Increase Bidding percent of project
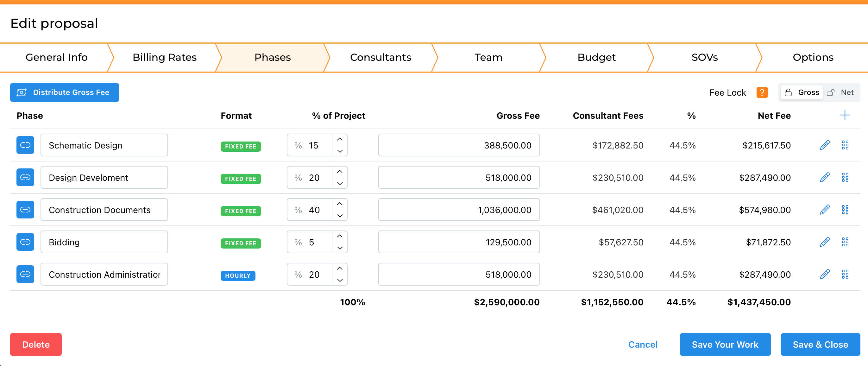The image size is (868, 366). point(340,237)
